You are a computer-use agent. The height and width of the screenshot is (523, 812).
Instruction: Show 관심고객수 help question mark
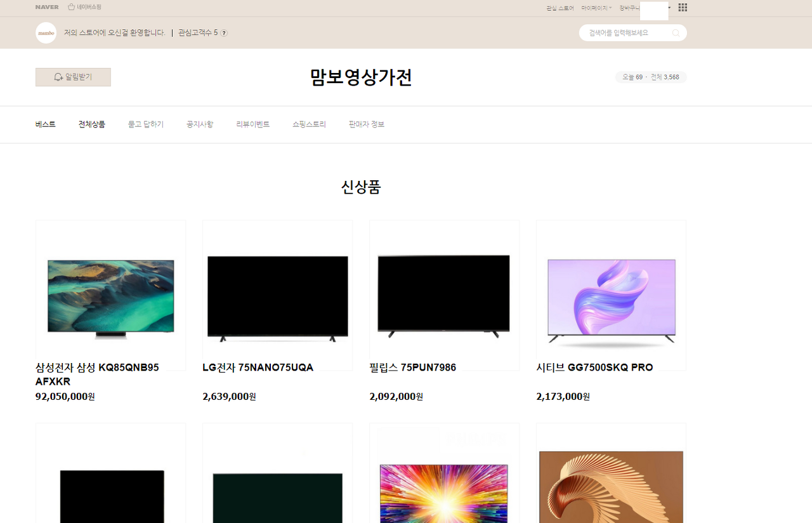pyautogui.click(x=224, y=33)
